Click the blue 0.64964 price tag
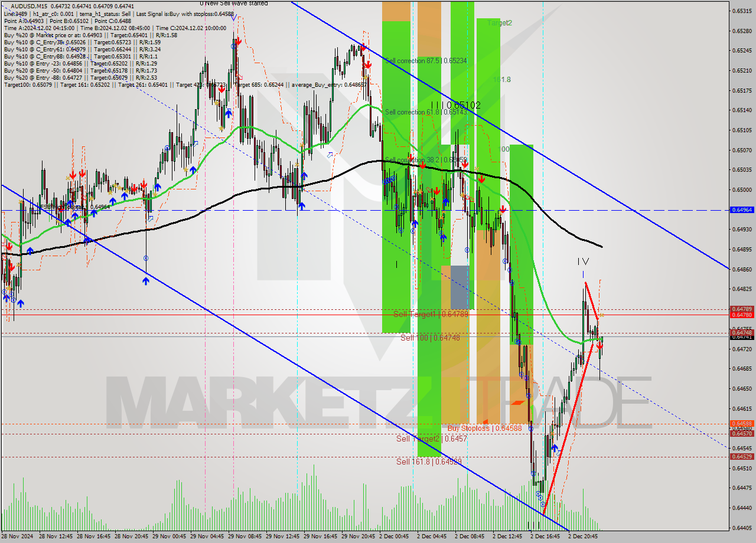The width and height of the screenshot is (756, 543). [x=742, y=210]
